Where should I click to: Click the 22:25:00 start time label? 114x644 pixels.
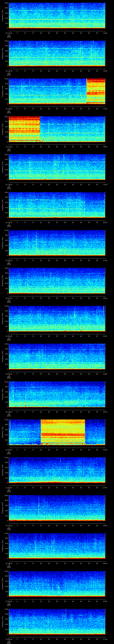pos(9,450)
